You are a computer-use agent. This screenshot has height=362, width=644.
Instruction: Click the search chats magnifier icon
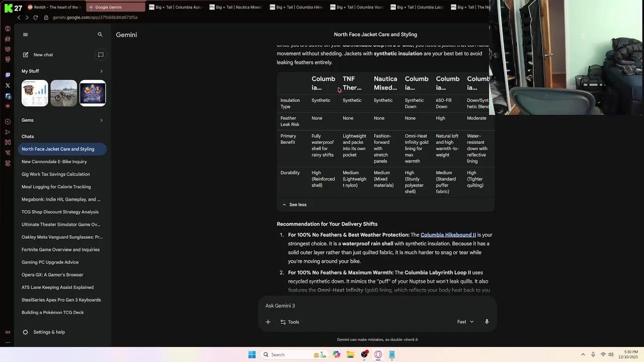100,35
